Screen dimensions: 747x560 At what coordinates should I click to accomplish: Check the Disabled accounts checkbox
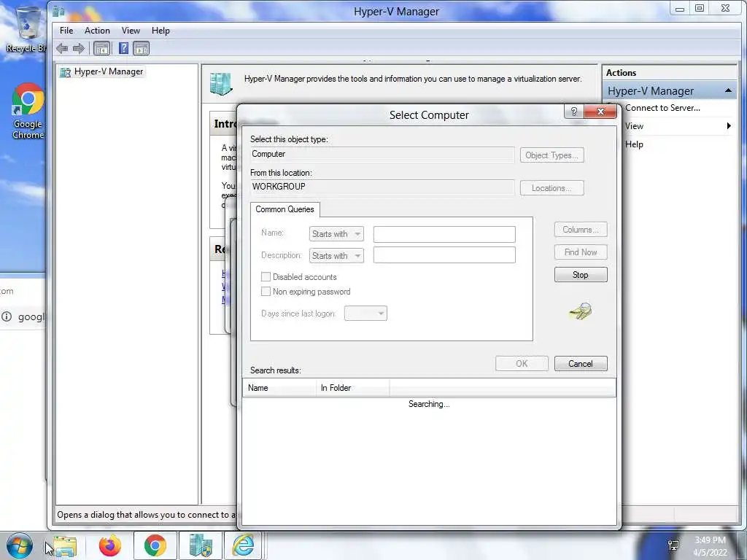coord(266,276)
